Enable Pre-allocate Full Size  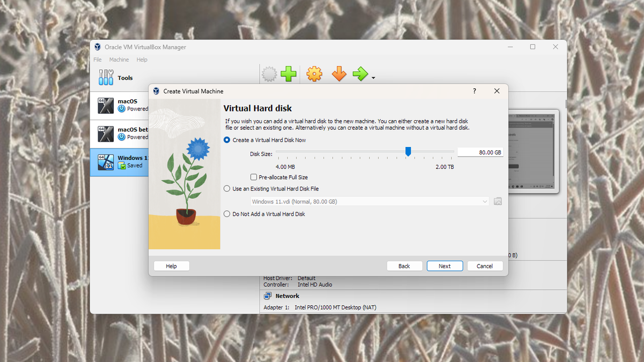(x=253, y=177)
